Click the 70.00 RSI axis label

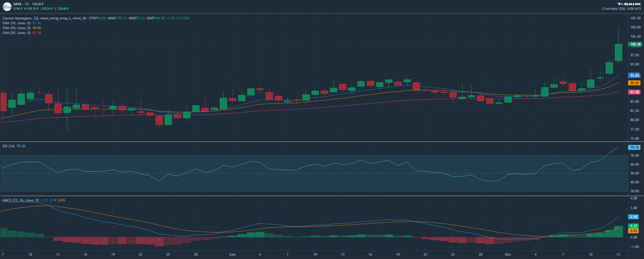pos(635,155)
